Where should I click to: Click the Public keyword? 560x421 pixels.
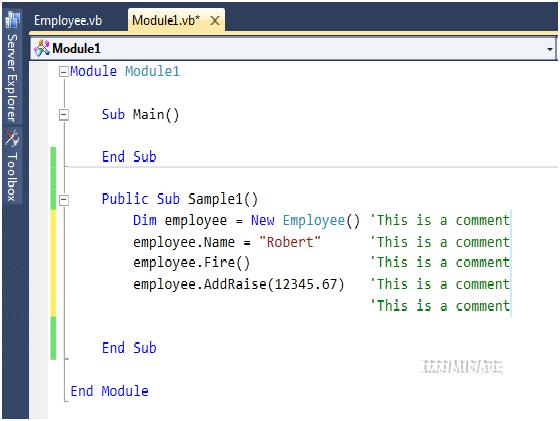pyautogui.click(x=125, y=199)
